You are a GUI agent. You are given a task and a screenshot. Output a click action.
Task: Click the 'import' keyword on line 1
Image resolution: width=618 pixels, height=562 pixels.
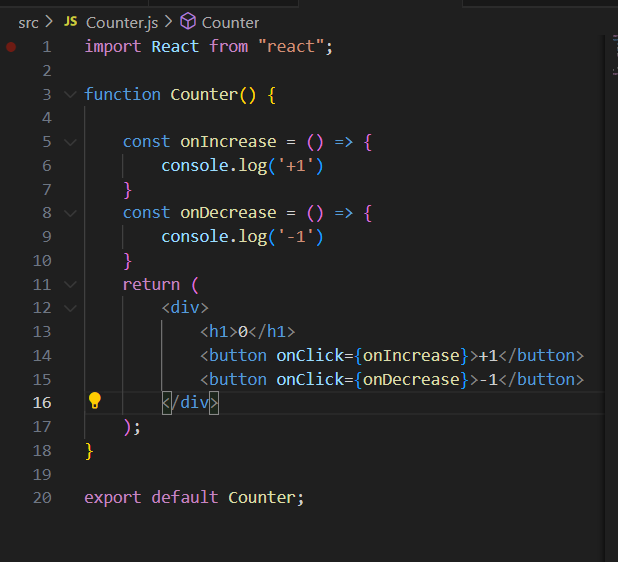[x=113, y=47]
